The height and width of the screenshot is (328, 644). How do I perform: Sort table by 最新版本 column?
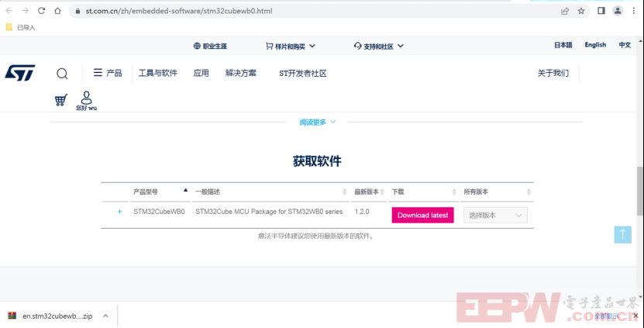click(x=369, y=192)
